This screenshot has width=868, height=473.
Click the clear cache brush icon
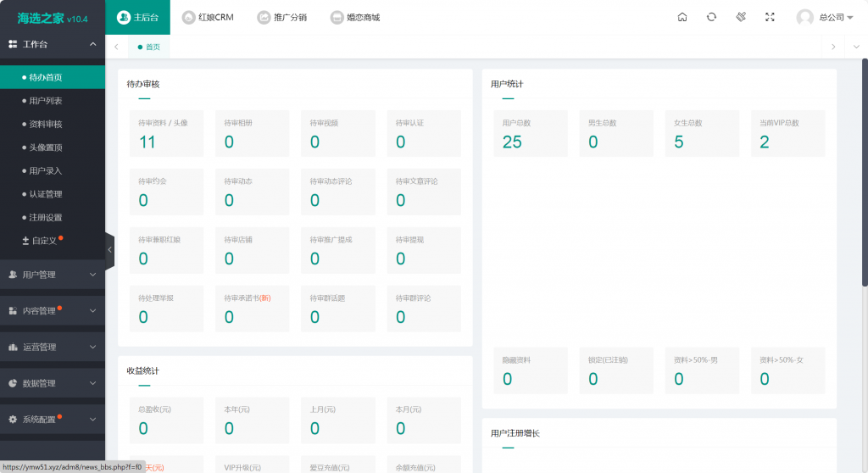(x=741, y=17)
